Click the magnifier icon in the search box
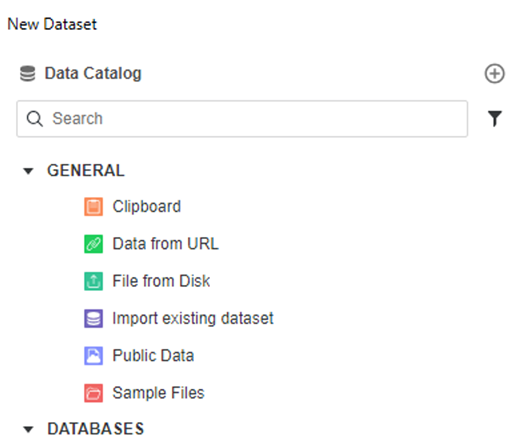The image size is (524, 445). click(35, 119)
